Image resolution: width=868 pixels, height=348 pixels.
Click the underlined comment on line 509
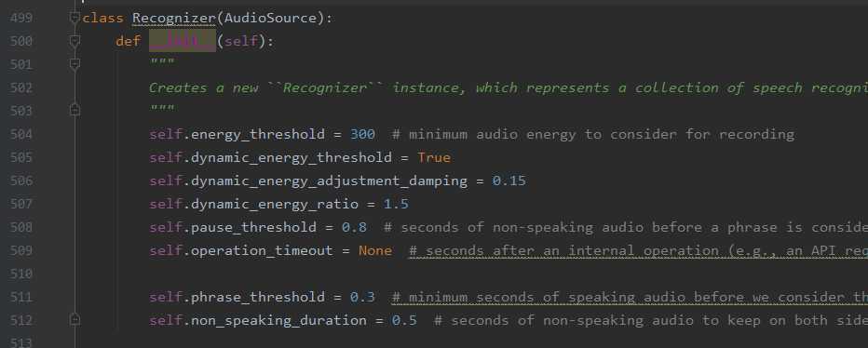pos(638,250)
